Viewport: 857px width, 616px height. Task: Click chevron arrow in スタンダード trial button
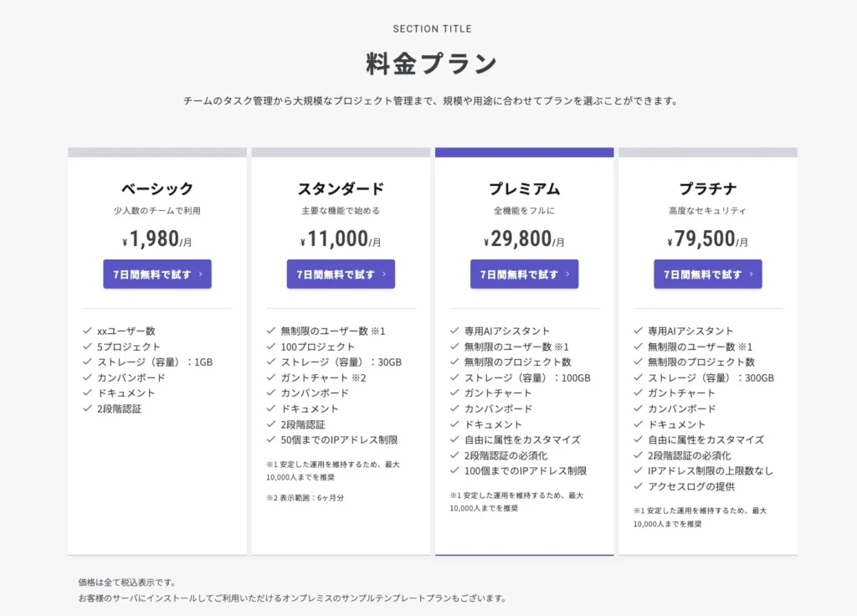[384, 274]
